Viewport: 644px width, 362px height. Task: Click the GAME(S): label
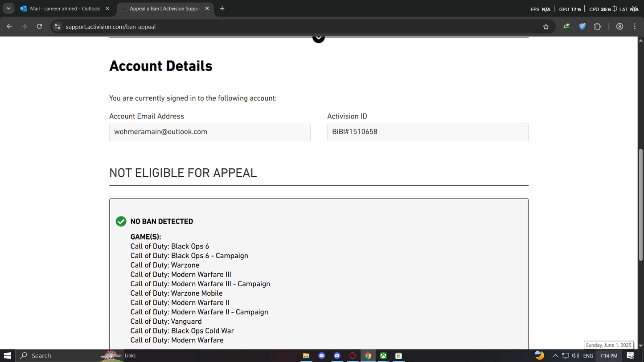146,237
